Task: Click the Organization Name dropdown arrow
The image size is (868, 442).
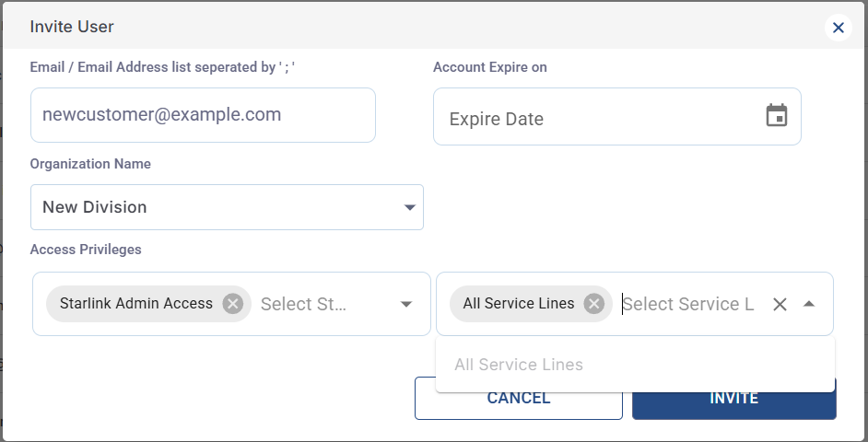Action: (x=410, y=207)
